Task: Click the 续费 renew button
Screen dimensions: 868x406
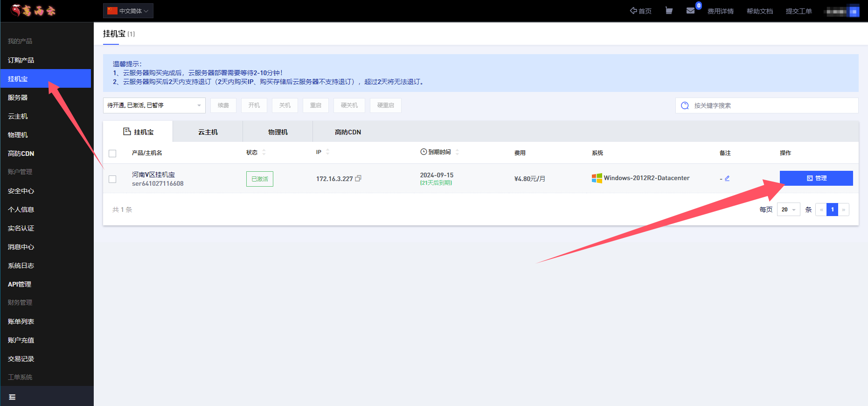Action: [x=223, y=105]
